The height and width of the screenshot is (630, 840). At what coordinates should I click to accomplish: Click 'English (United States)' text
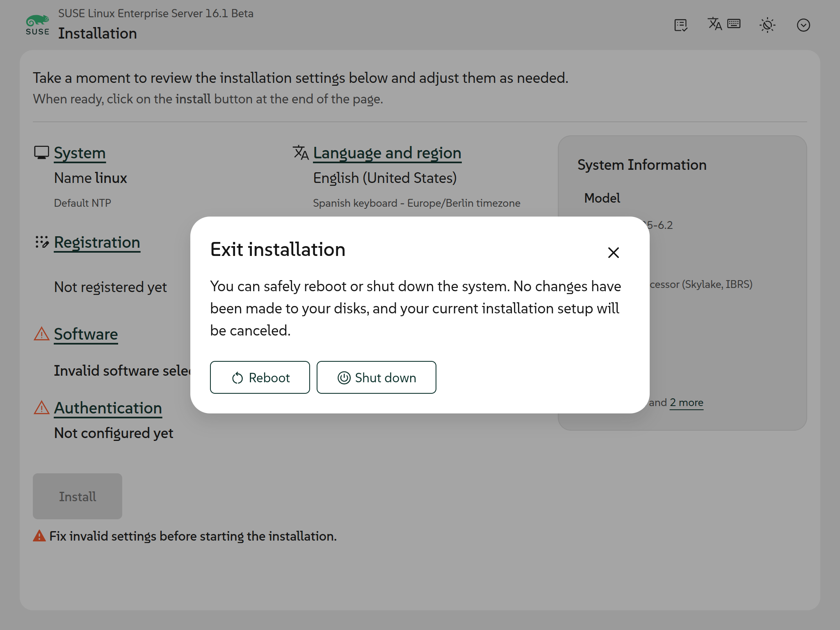[385, 178]
